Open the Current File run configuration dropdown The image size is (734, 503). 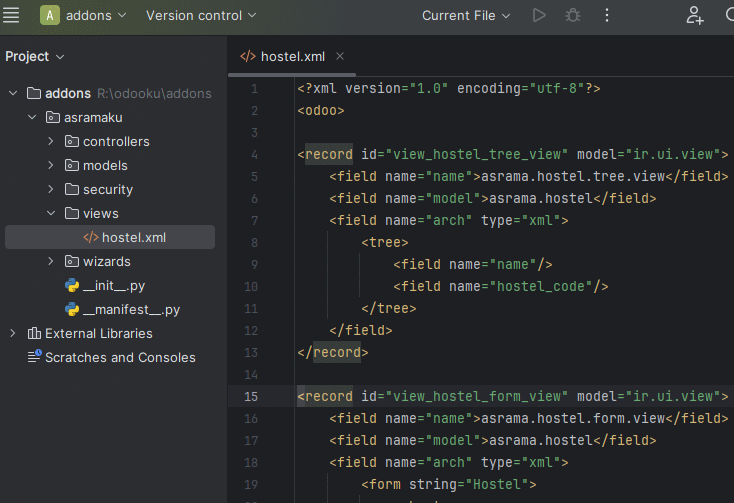[466, 15]
